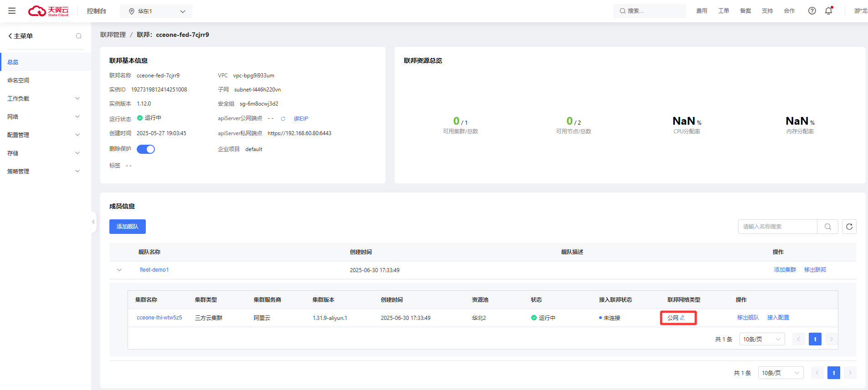Focus the 请输入名称搜索 field
The image size is (868, 390).
778,227
